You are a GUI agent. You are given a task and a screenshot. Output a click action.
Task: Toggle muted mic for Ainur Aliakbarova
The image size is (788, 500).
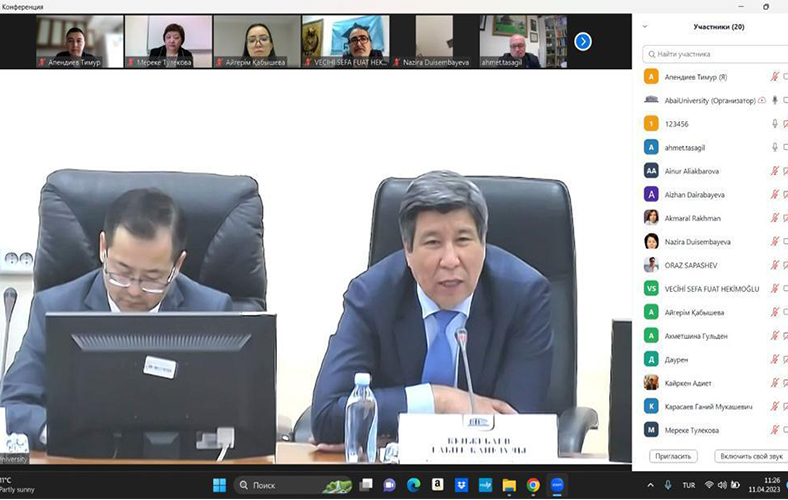tap(774, 171)
